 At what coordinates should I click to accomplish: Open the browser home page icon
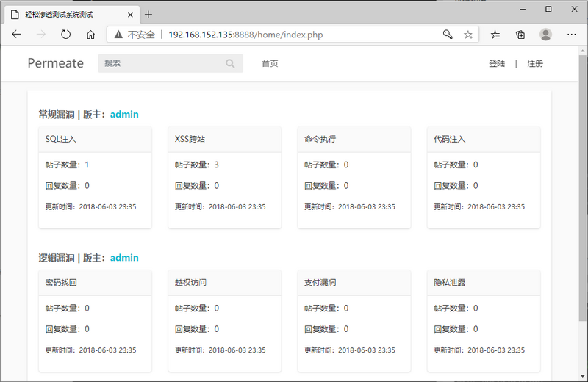click(90, 35)
